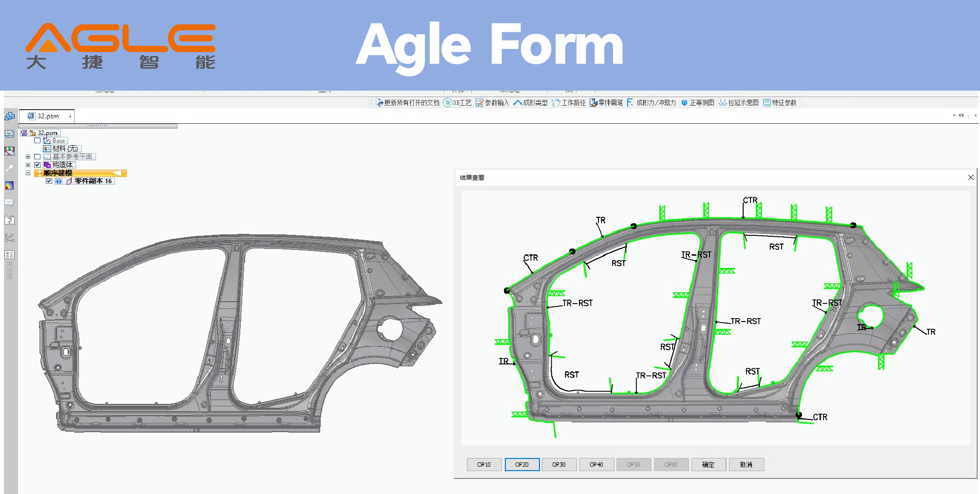The image size is (980, 494).
Task: Expand the 构造体 tree node
Action: tap(28, 165)
